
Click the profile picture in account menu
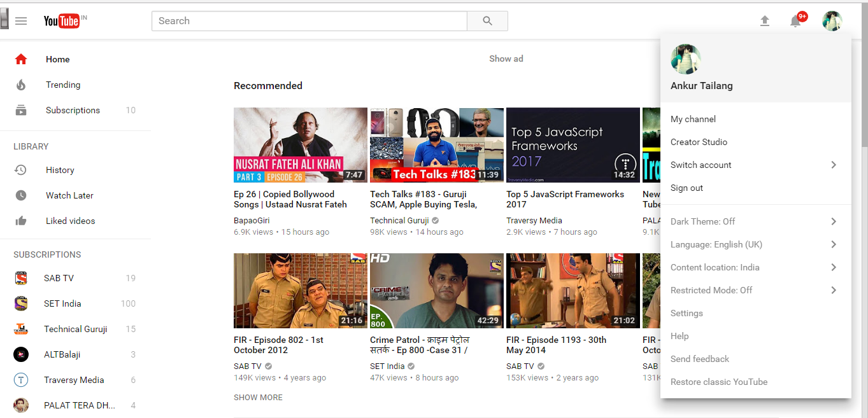click(x=686, y=59)
